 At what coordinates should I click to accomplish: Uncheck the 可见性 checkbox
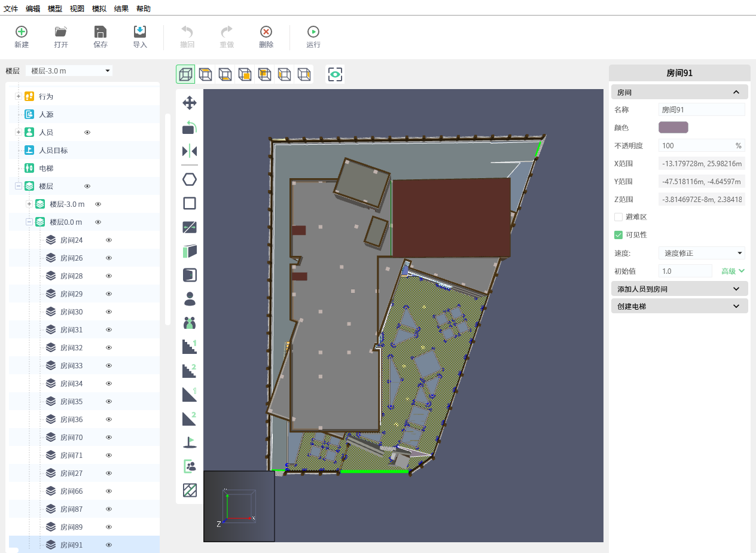tap(618, 235)
